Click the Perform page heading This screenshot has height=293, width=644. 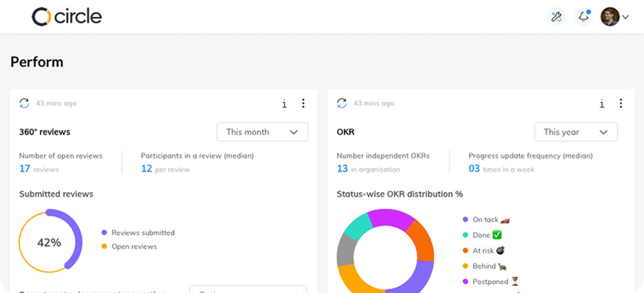[37, 62]
